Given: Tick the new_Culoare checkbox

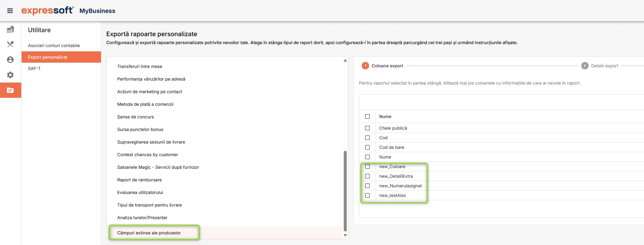Looking at the screenshot, I should coord(367,166).
